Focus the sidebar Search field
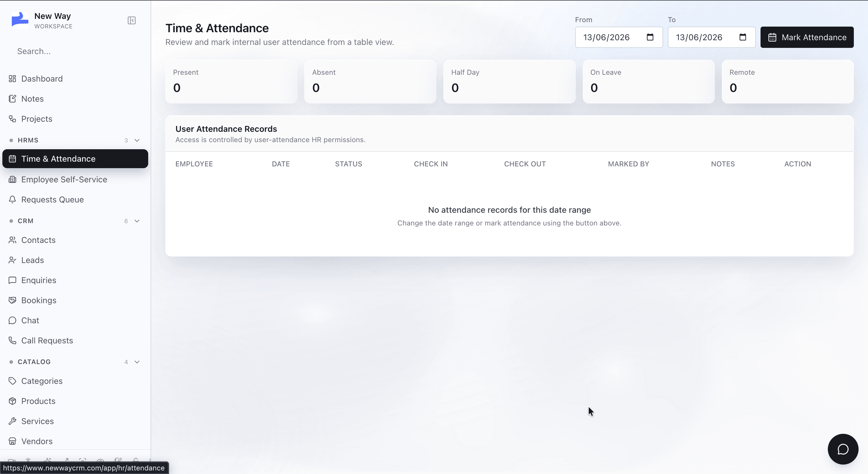This screenshot has width=868, height=474. click(75, 51)
